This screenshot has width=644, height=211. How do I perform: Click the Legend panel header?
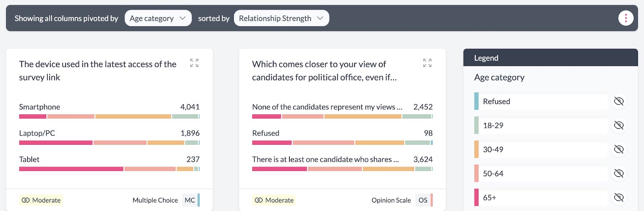tap(550, 58)
